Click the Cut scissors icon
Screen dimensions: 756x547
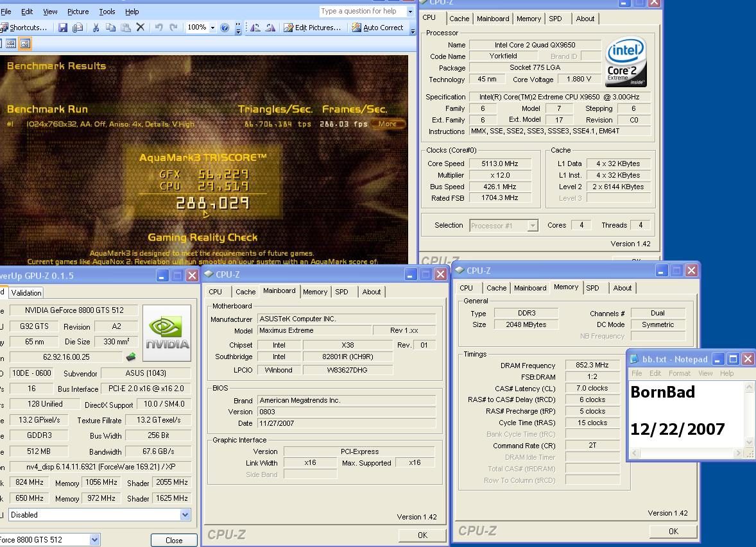point(96,28)
